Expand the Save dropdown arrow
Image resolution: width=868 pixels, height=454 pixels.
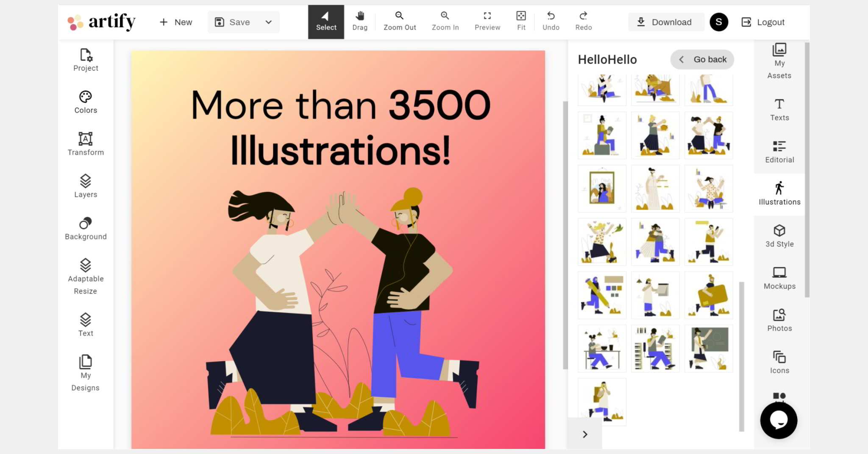(x=269, y=22)
